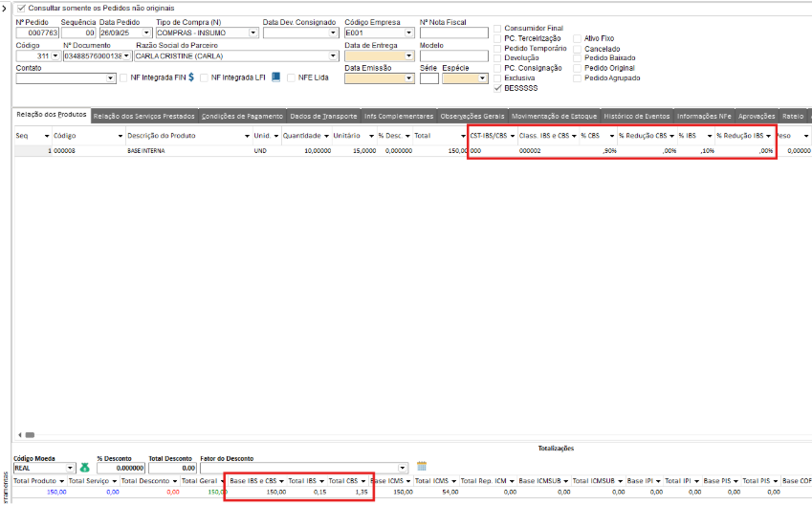This screenshot has height=505, width=812.
Task: Switch to the Condições de Pagamento tab
Action: 242,116
